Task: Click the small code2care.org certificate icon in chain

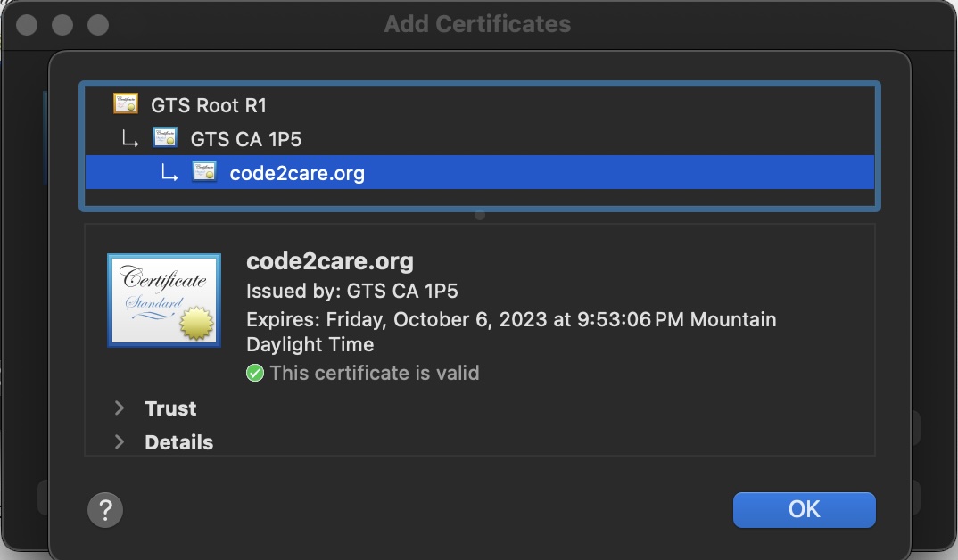Action: point(204,172)
